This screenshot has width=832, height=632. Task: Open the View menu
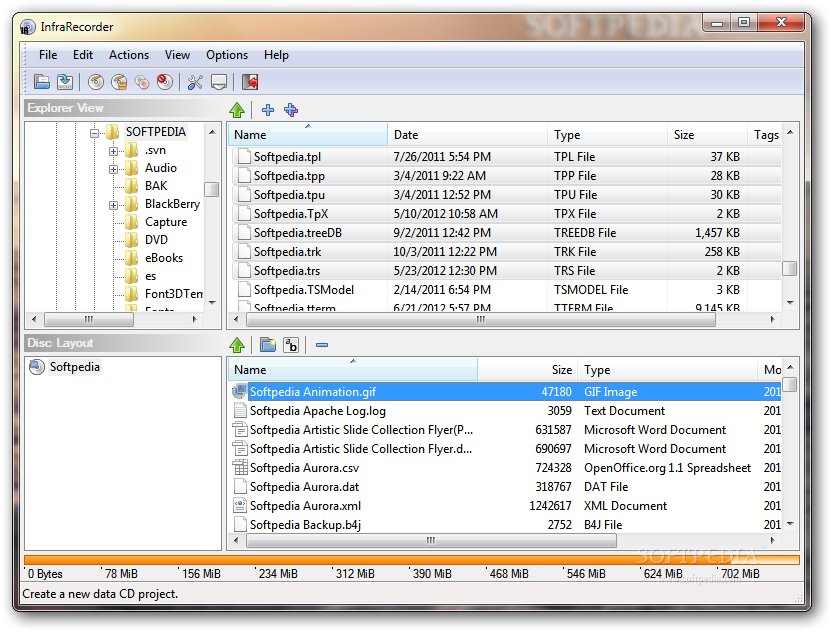pos(177,55)
